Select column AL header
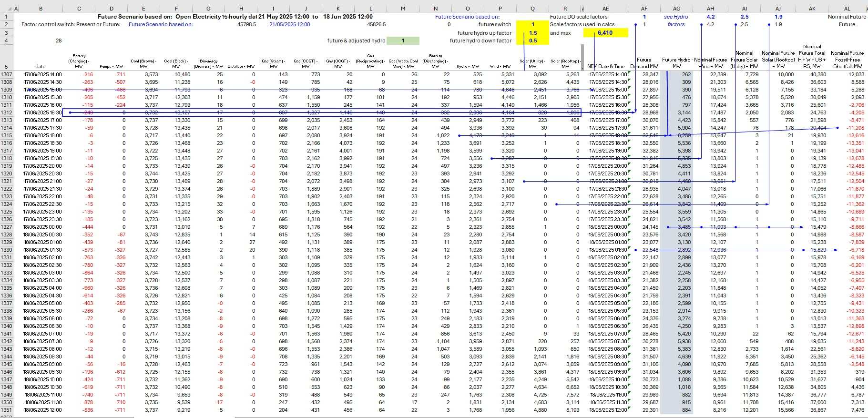Image resolution: width=868 pixels, height=418 pixels. pos(847,9)
